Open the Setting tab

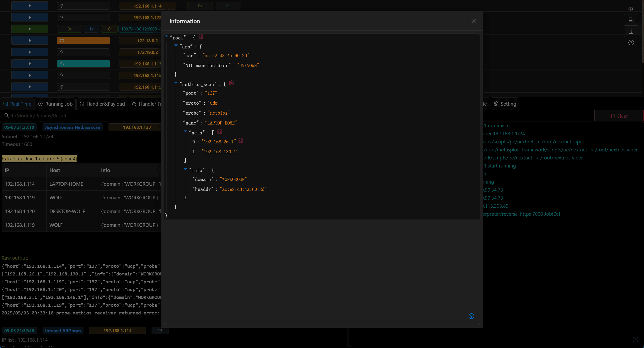pos(505,104)
